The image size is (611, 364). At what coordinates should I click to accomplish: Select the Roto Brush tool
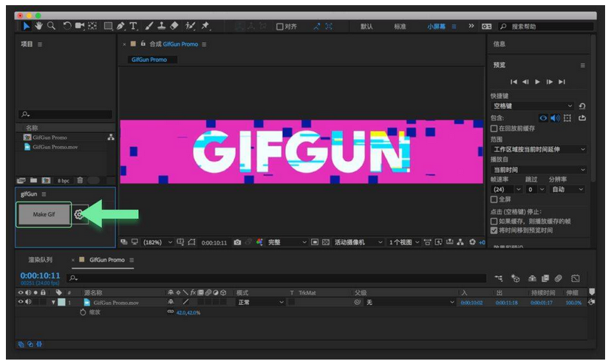point(190,26)
